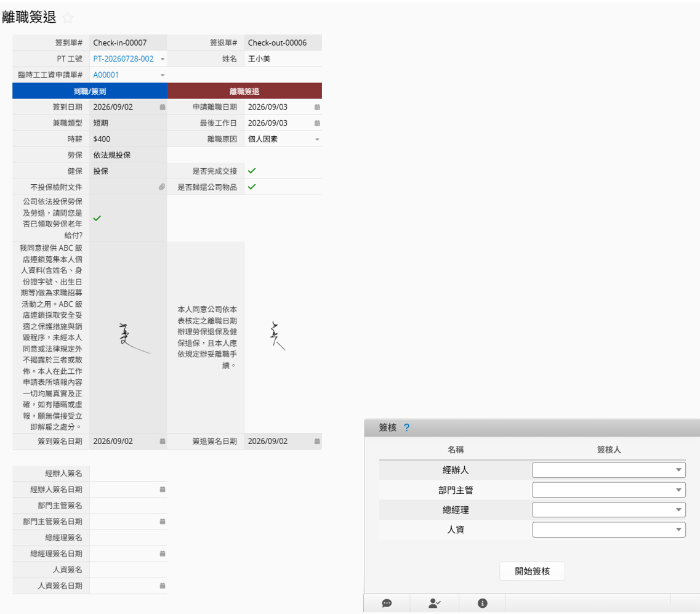700x614 pixels.
Task: Toggle 是否歸還公司物品 checkmark
Action: pyautogui.click(x=252, y=187)
